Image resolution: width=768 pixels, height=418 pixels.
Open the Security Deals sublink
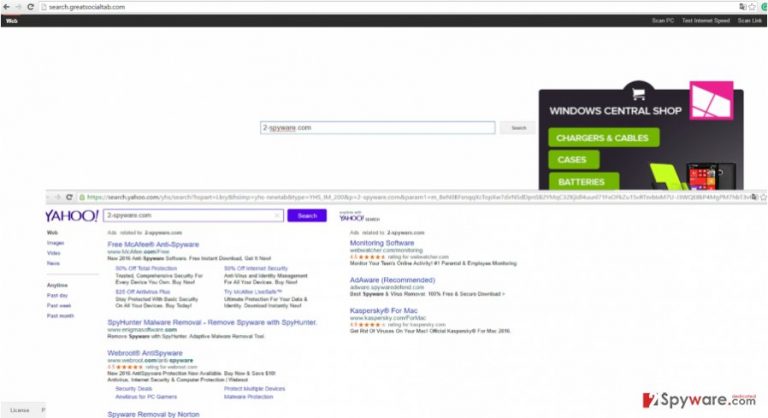click(134, 389)
